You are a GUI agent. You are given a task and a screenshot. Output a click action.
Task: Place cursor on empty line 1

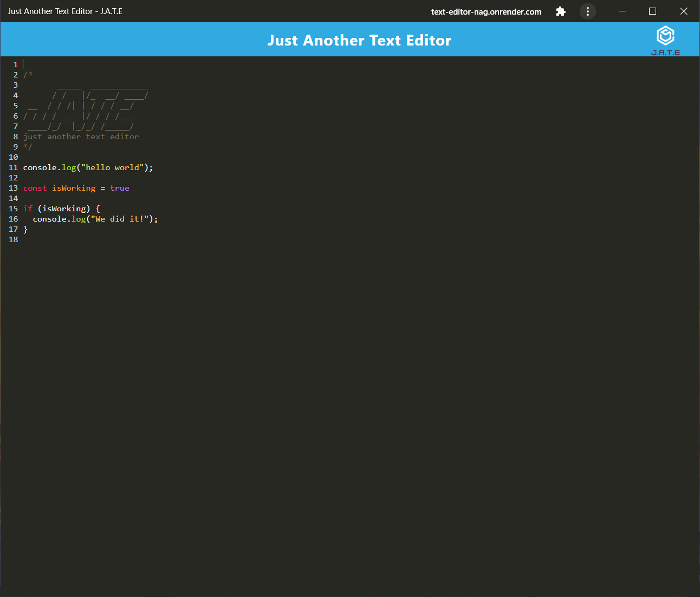click(163, 64)
